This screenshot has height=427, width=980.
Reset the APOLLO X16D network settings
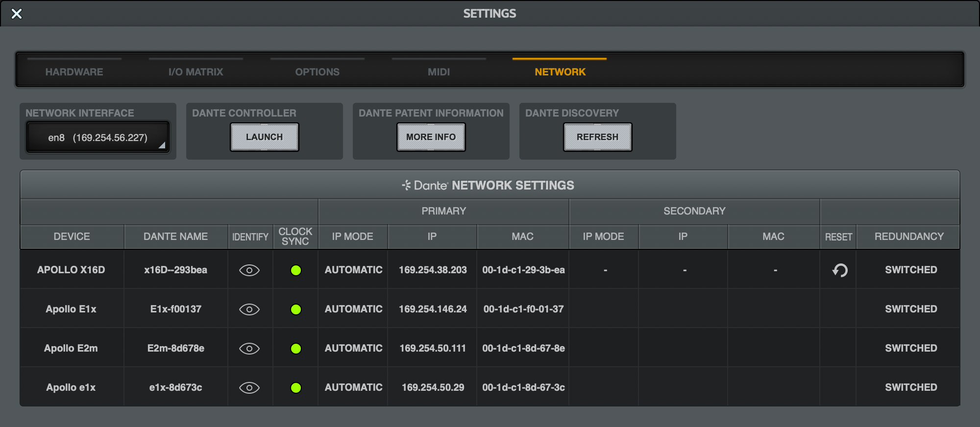click(840, 270)
